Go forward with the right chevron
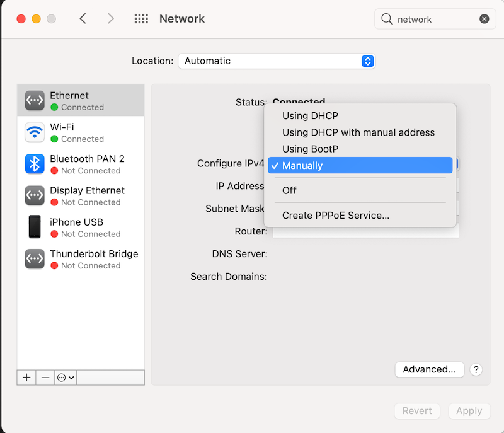The width and height of the screenshot is (504, 433). [111, 19]
